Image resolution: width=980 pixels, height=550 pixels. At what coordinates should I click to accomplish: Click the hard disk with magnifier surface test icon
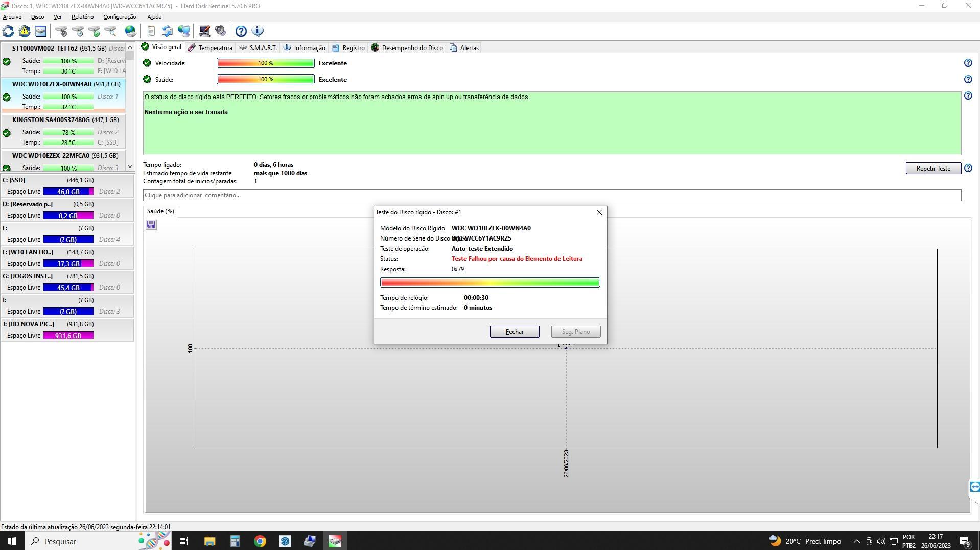110,31
